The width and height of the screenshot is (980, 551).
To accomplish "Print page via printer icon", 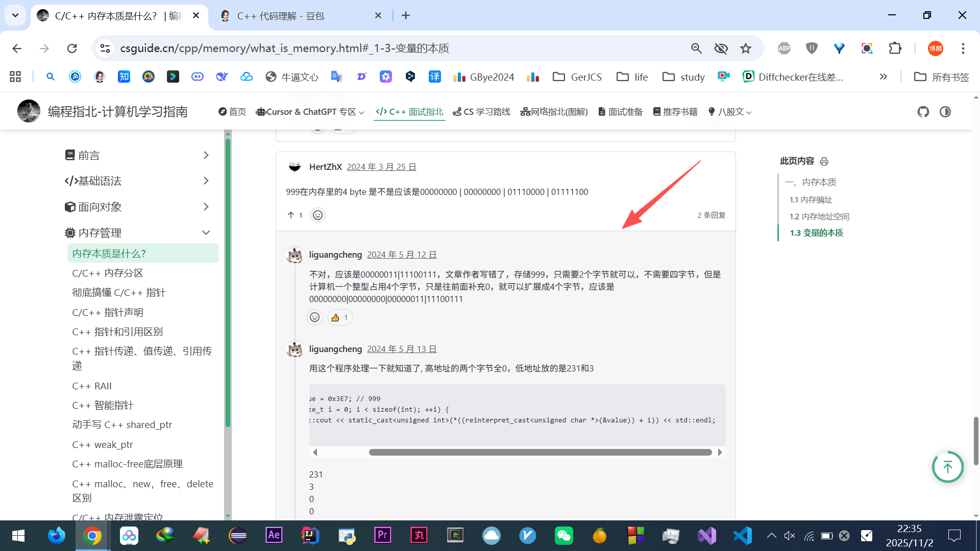I will tap(824, 161).
